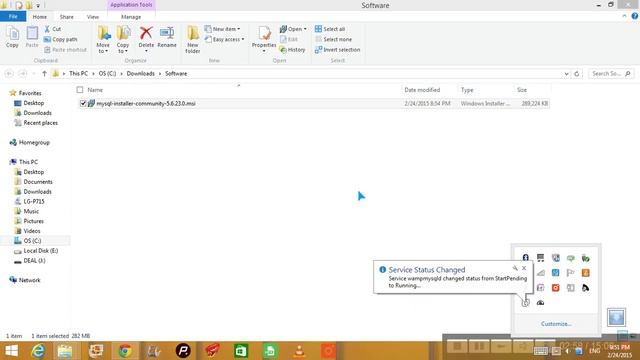
Task: Click OS (C:) in address breadcrumb
Action: pyautogui.click(x=107, y=73)
